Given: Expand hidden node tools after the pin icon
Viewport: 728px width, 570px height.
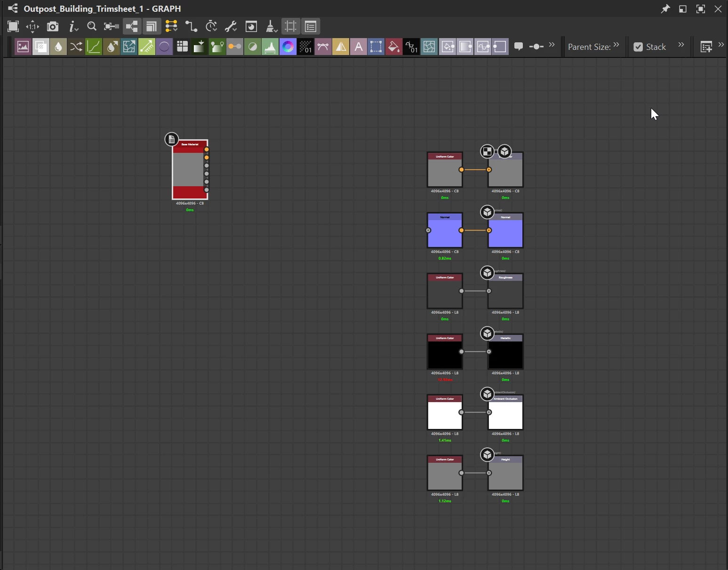Looking at the screenshot, I should point(552,45).
